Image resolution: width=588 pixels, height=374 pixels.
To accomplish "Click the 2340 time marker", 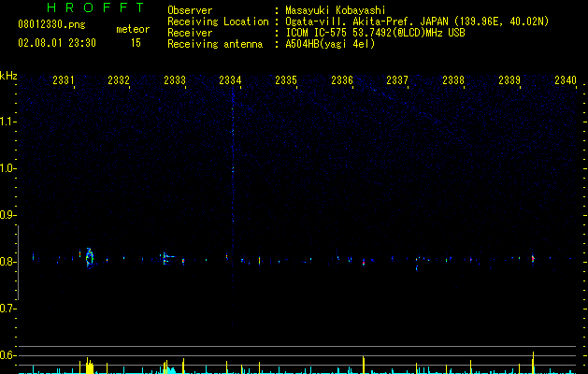I will [x=566, y=79].
